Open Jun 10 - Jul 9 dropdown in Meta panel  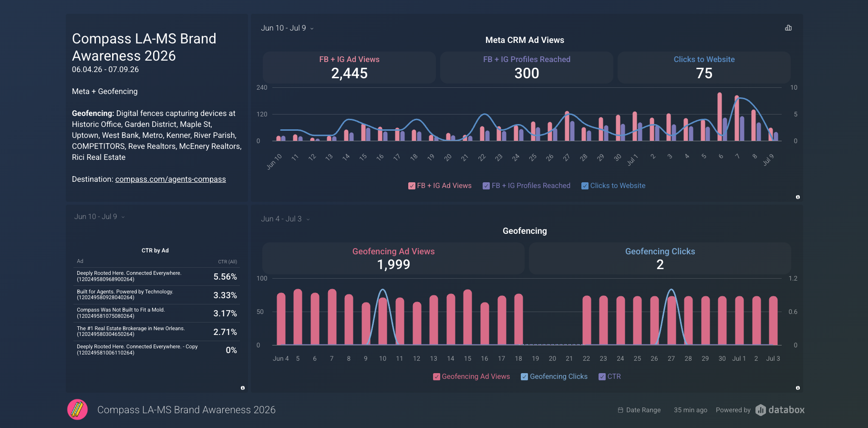[x=287, y=28]
